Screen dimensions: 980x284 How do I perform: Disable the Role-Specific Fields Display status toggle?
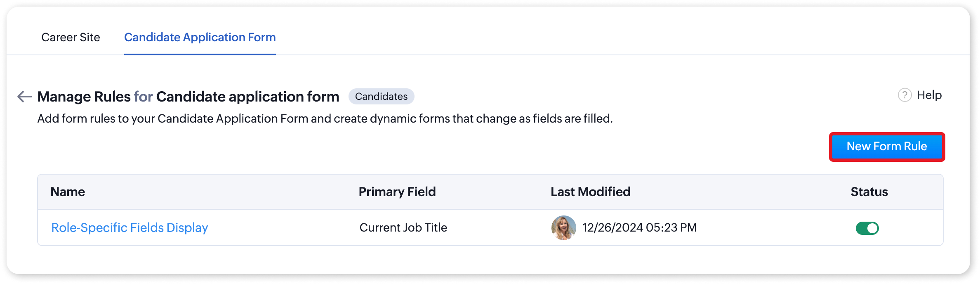(867, 228)
